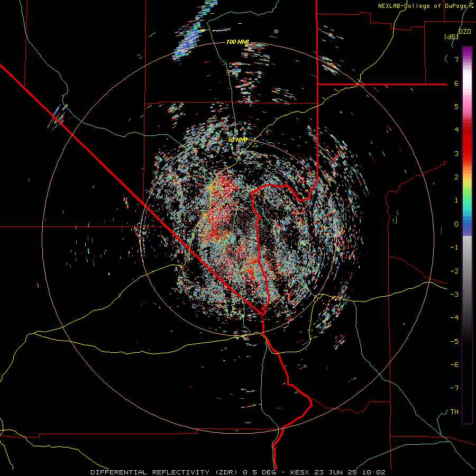
Task: Click the 5 dB tick label on the scale
Action: click(x=456, y=106)
